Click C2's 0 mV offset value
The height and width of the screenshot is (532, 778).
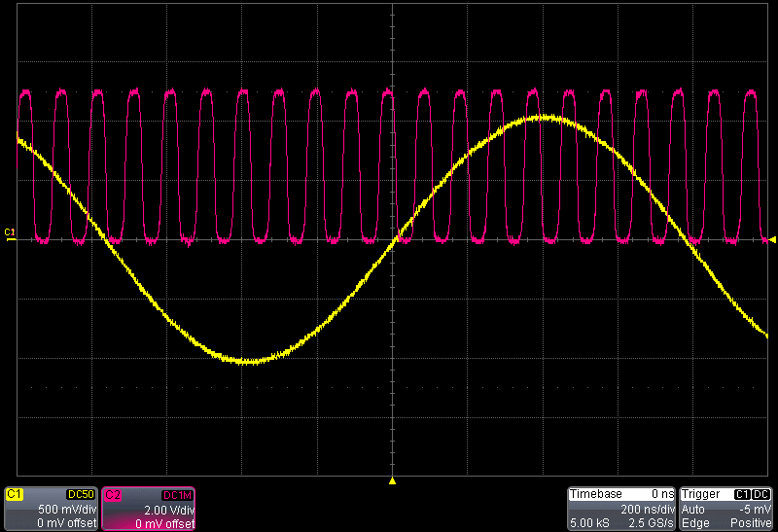coord(164,523)
